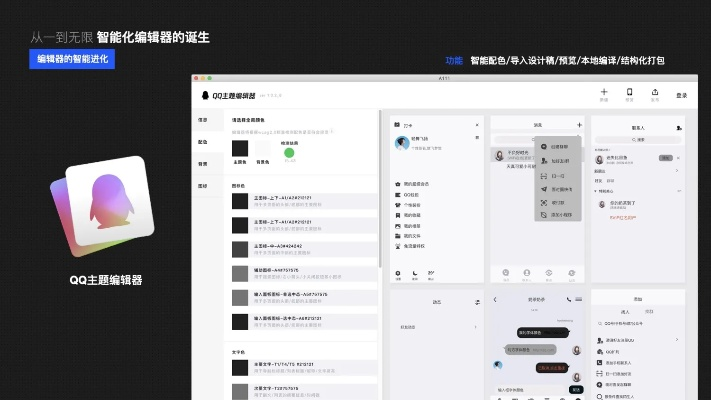Screen dimensions: 711x400
Task: Click the white 背景色 swatch
Action: coord(264,149)
